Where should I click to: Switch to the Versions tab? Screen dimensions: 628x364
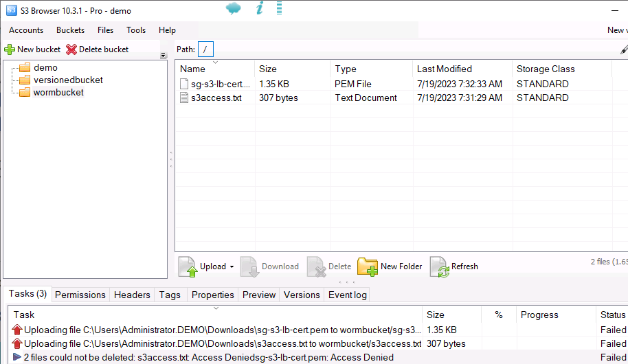[302, 295]
